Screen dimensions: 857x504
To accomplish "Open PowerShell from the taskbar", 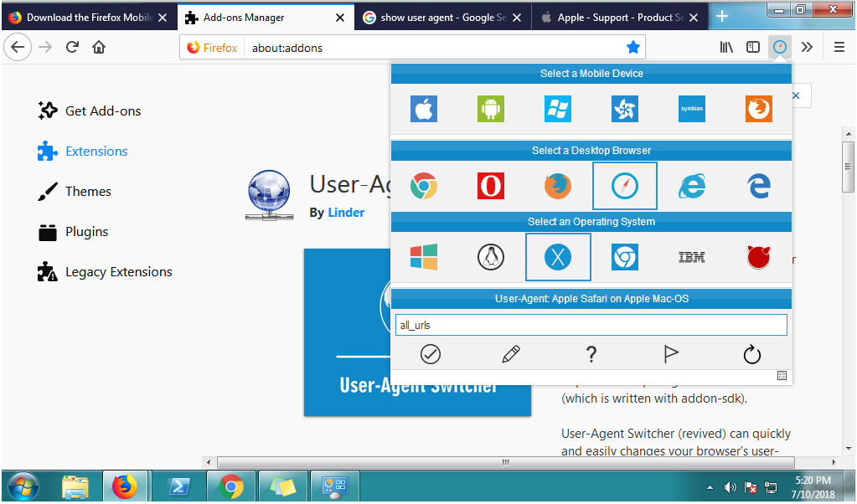I will 178,486.
